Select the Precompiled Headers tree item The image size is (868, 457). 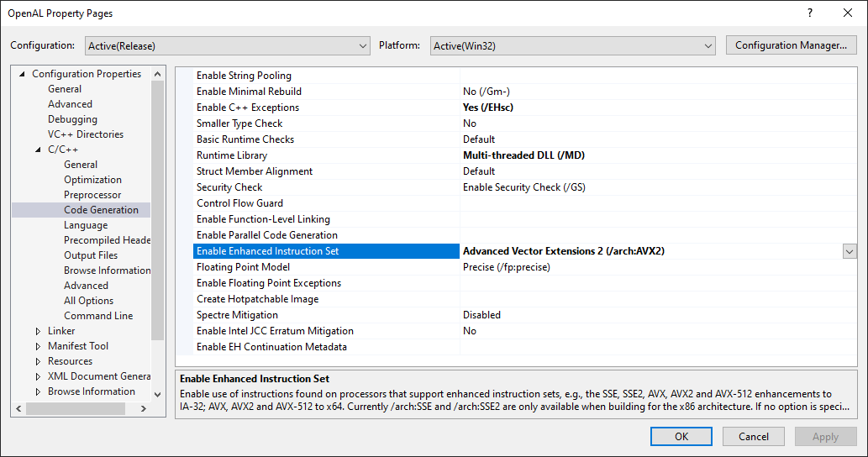[107, 240]
